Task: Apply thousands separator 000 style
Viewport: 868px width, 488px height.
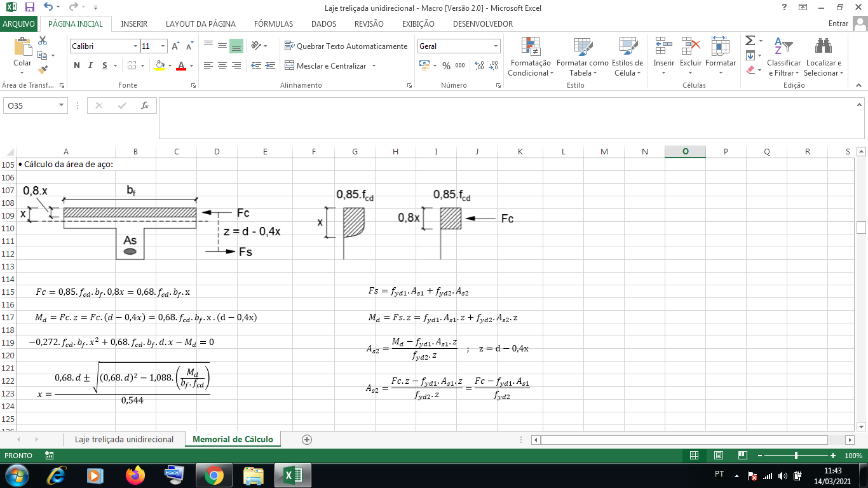Action: pos(460,65)
